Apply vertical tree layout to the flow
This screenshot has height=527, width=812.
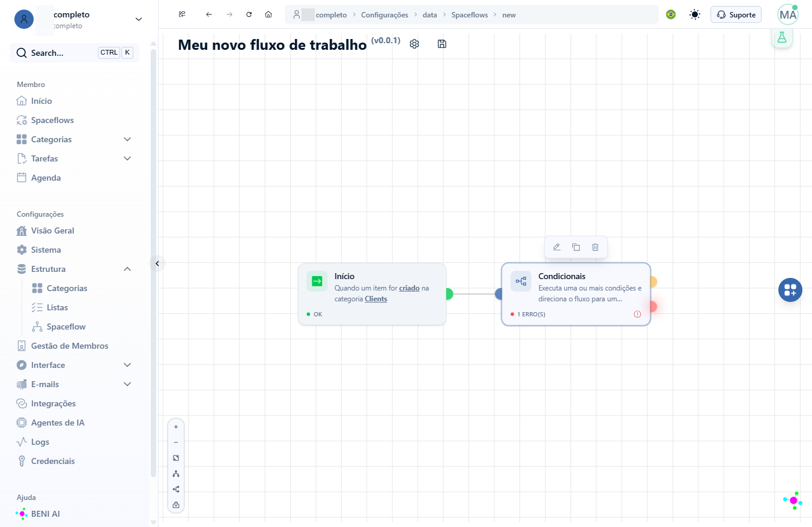click(176, 474)
